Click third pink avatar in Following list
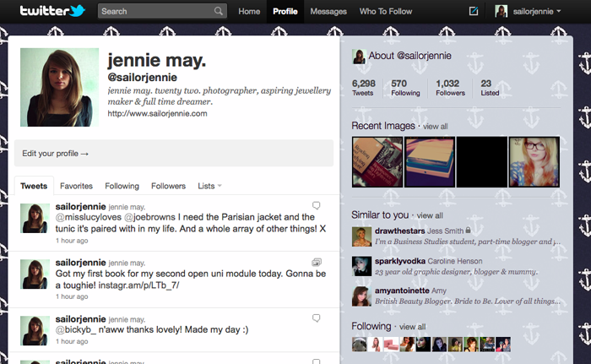The image size is (591, 364). (391, 345)
